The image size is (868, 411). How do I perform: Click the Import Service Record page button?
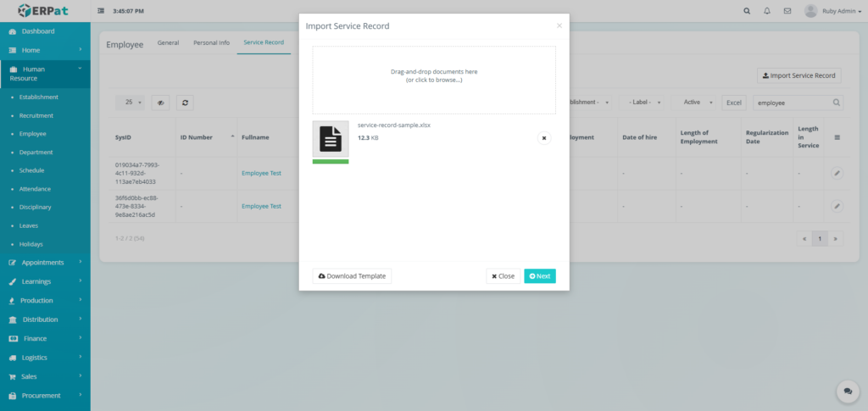(x=798, y=75)
